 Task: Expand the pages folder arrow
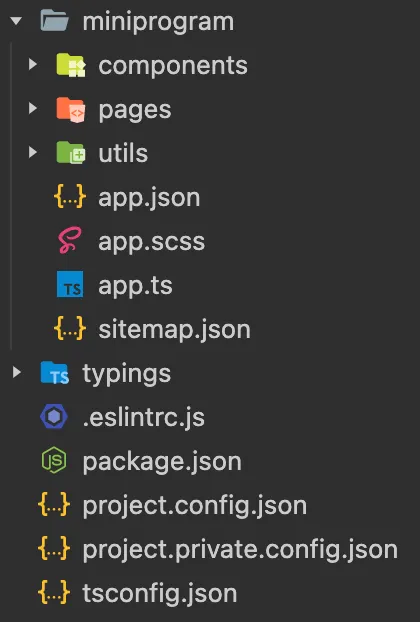[x=33, y=108]
